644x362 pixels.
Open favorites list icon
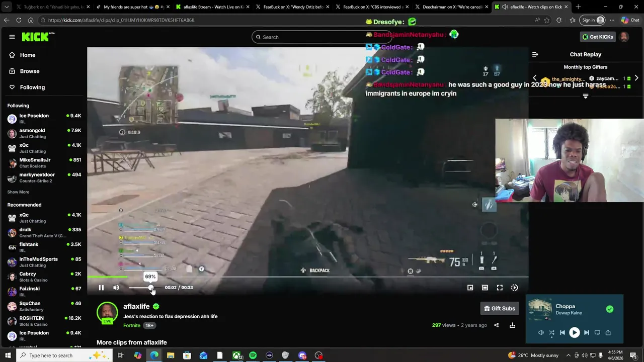572,20
